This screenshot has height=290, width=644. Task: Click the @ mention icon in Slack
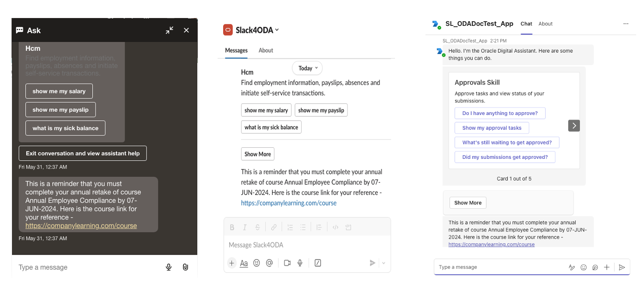[x=269, y=263]
